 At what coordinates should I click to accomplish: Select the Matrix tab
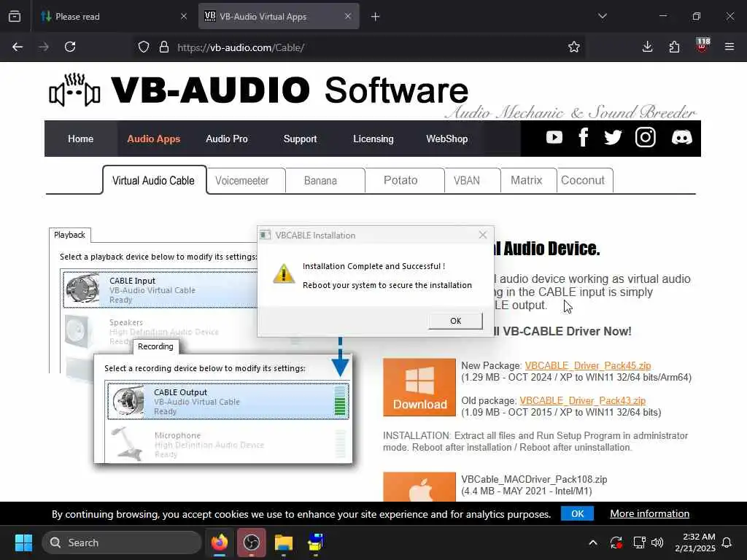tap(528, 181)
